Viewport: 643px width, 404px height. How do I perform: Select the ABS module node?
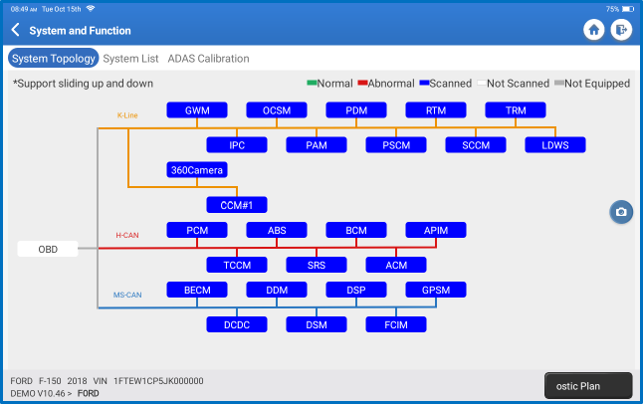pyautogui.click(x=277, y=230)
